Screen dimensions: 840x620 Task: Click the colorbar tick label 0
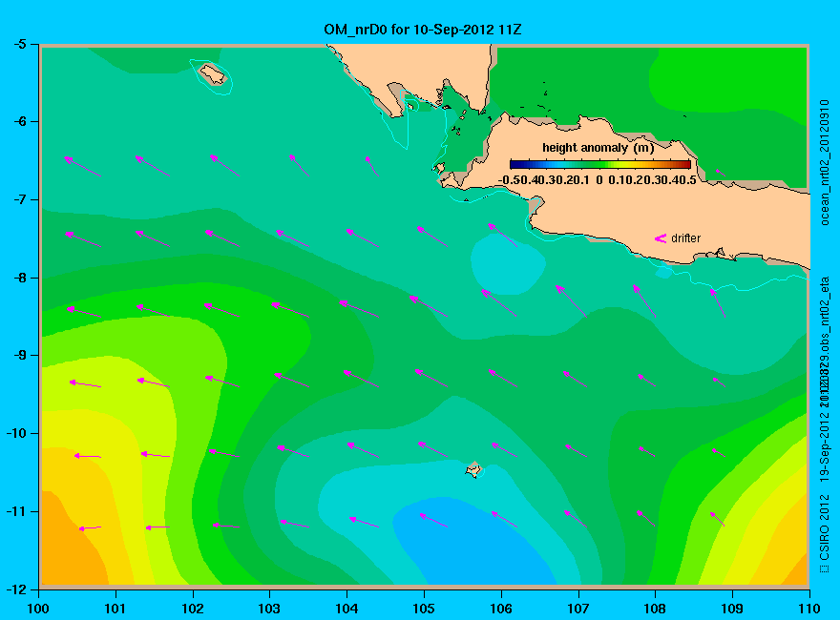coord(598,180)
